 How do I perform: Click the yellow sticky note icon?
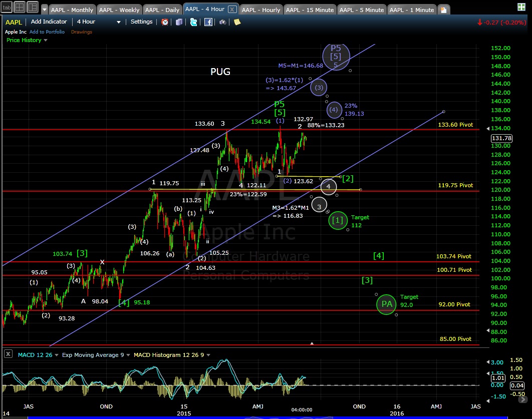[237, 22]
